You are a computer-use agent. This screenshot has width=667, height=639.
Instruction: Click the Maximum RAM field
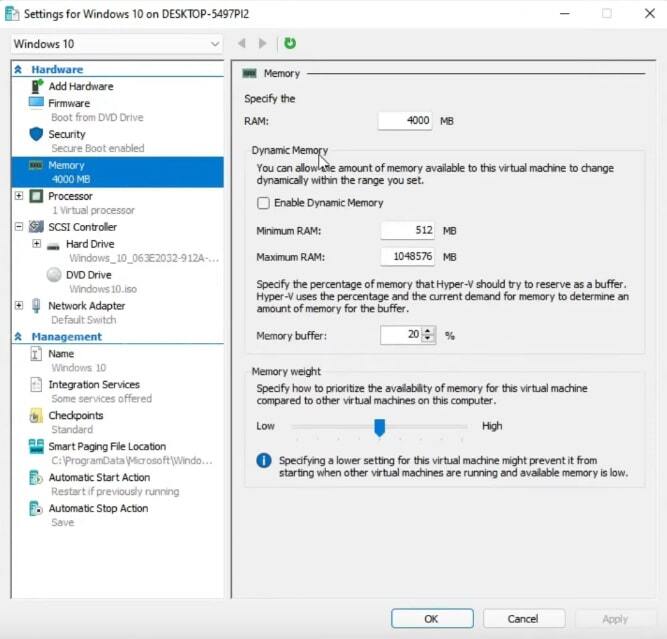tap(408, 257)
